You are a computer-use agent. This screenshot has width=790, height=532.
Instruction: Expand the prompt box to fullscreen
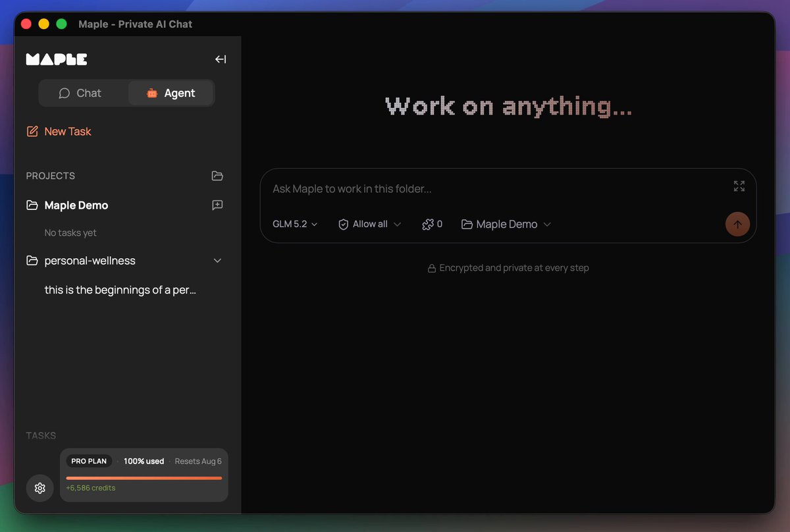(739, 186)
